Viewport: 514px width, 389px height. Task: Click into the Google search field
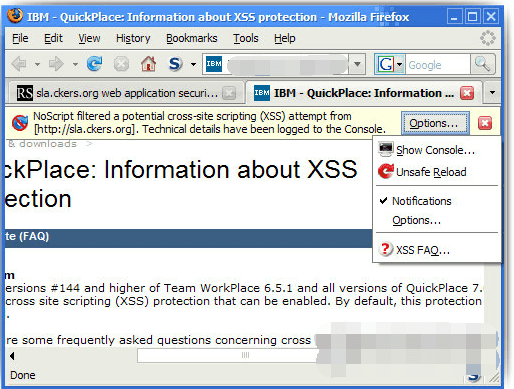click(x=437, y=65)
